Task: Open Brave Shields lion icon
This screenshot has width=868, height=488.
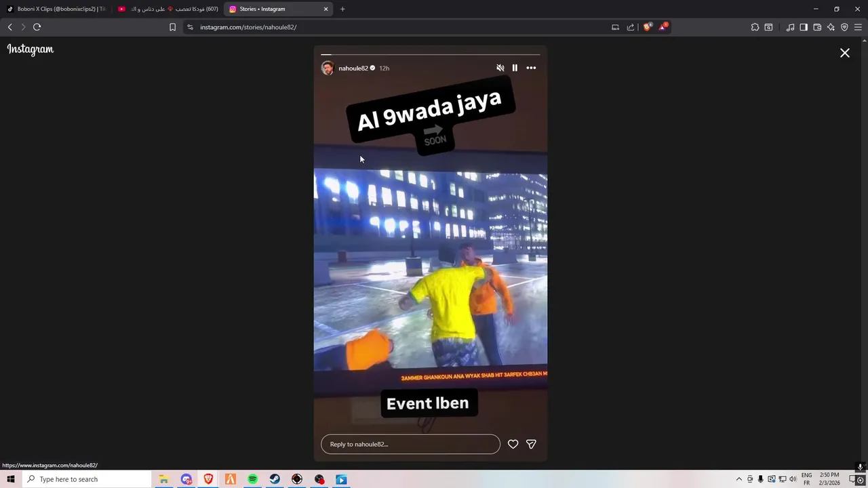Action: click(x=647, y=27)
